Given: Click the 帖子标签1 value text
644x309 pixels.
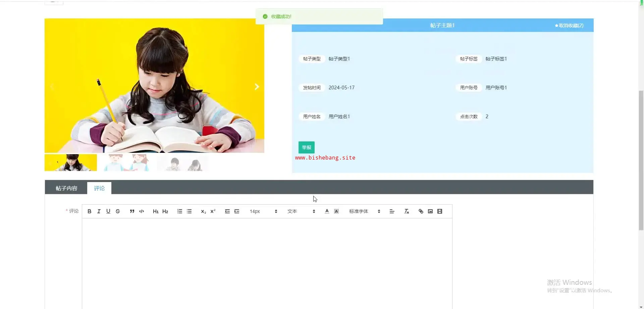Looking at the screenshot, I should click(496, 59).
